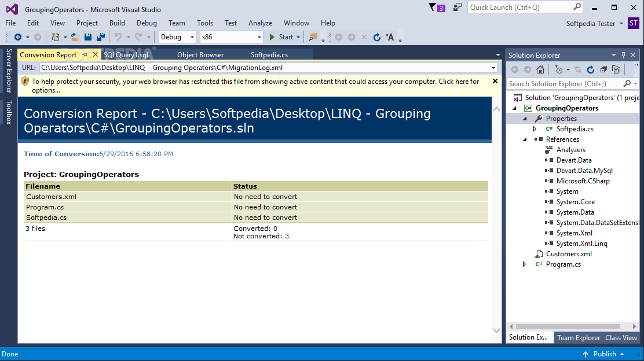Click the security warning message text
The width and height of the screenshot is (644, 361).
click(255, 86)
